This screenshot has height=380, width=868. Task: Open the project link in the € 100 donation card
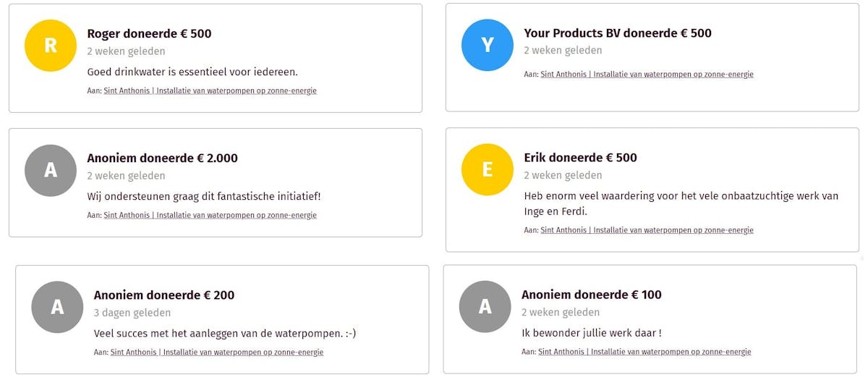(644, 352)
